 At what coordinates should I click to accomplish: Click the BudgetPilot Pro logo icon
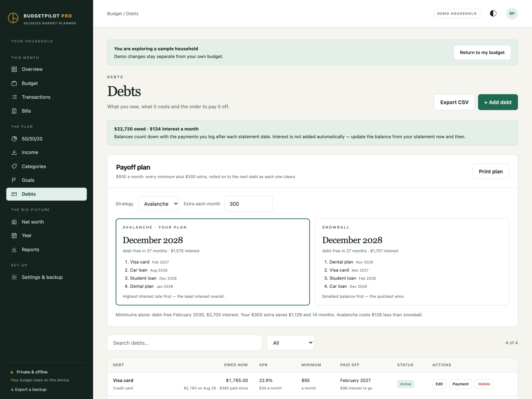(13, 18)
